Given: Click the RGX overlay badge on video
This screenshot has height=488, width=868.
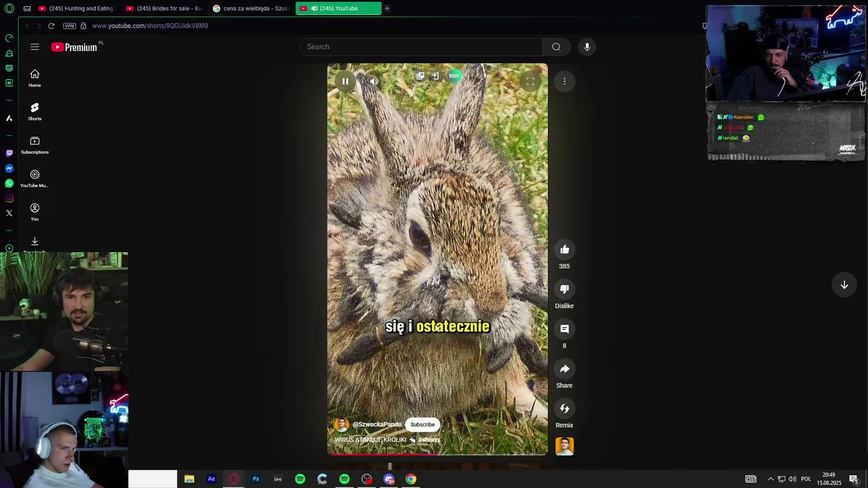Looking at the screenshot, I should tap(454, 76).
